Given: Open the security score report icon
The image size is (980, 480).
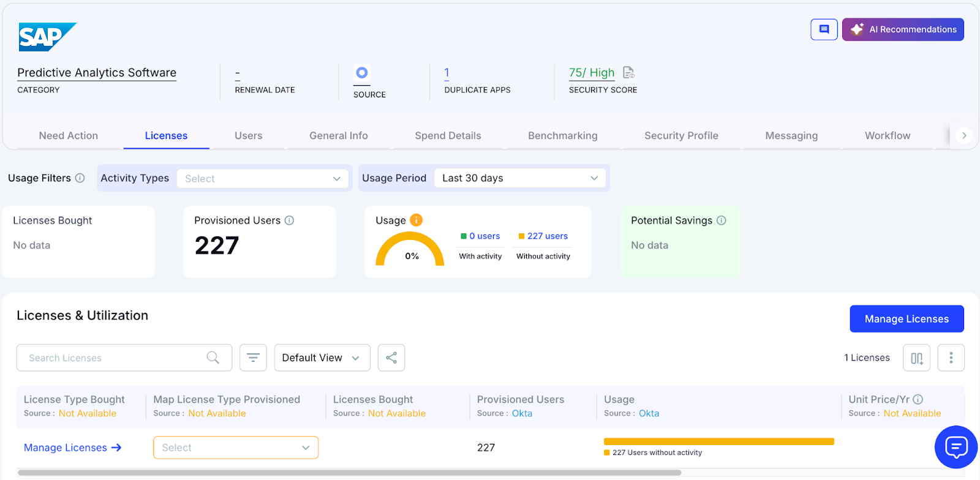Looking at the screenshot, I should 628,72.
